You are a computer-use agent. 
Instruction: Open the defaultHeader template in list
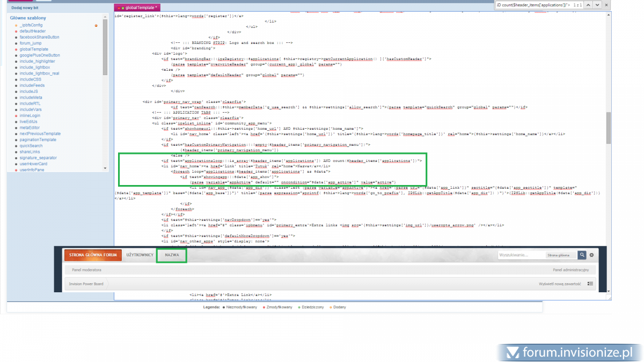(33, 31)
